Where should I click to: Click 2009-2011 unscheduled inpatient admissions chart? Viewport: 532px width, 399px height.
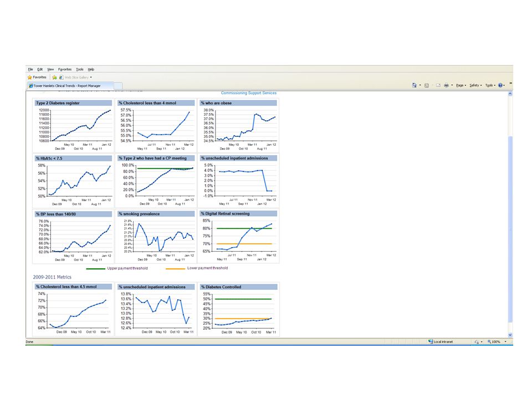coord(156,309)
